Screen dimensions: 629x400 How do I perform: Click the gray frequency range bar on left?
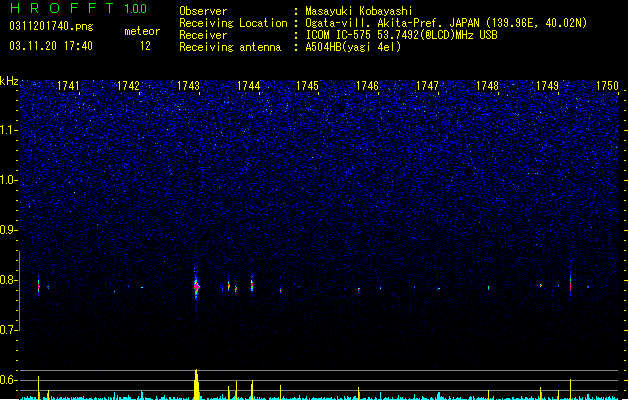[19, 291]
